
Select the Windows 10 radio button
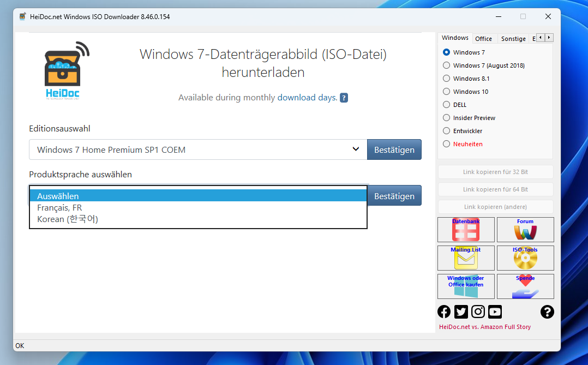coord(446,92)
